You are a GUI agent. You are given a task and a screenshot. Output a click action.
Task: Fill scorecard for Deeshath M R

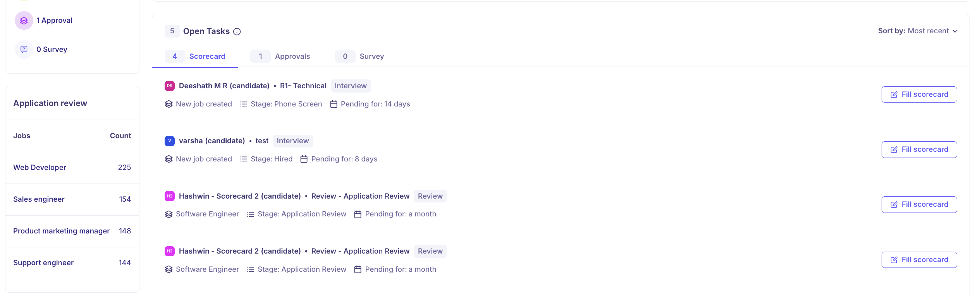[x=919, y=94]
